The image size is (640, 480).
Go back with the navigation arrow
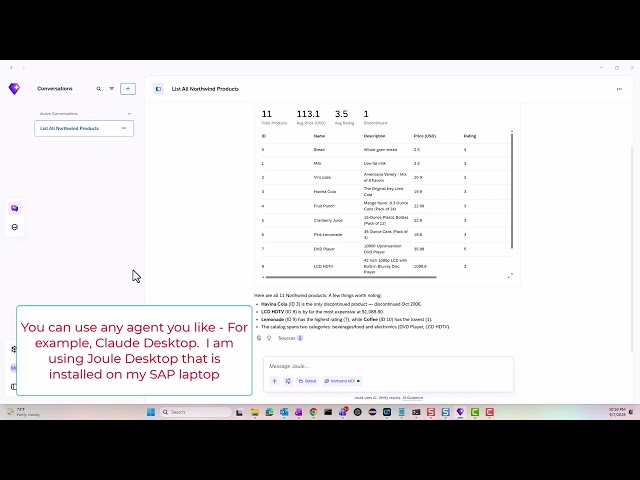click(11, 67)
